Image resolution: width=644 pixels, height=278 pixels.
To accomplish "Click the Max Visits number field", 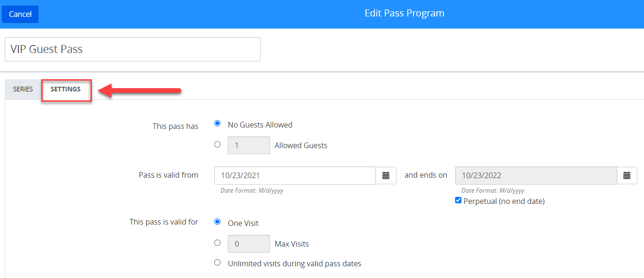I will point(248,243).
